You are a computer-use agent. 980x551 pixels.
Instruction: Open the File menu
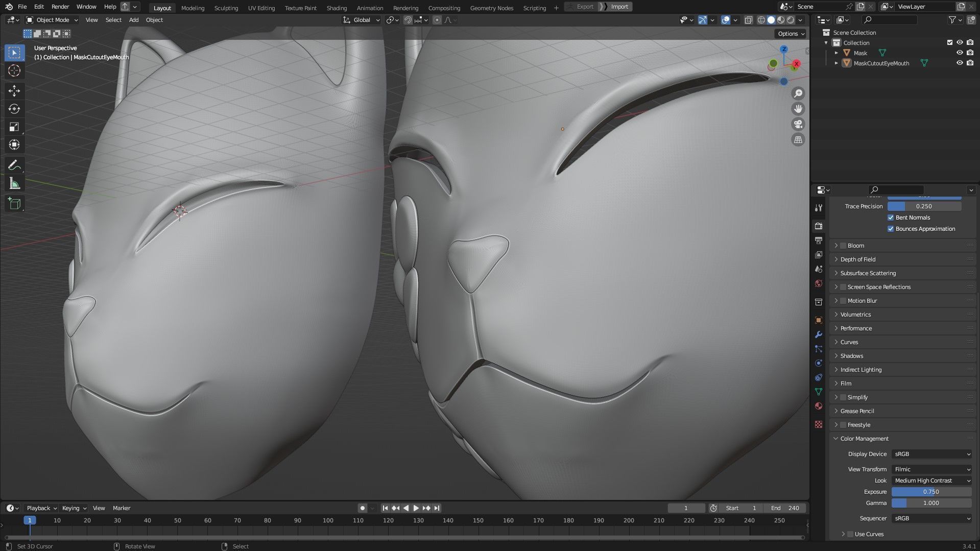click(22, 7)
